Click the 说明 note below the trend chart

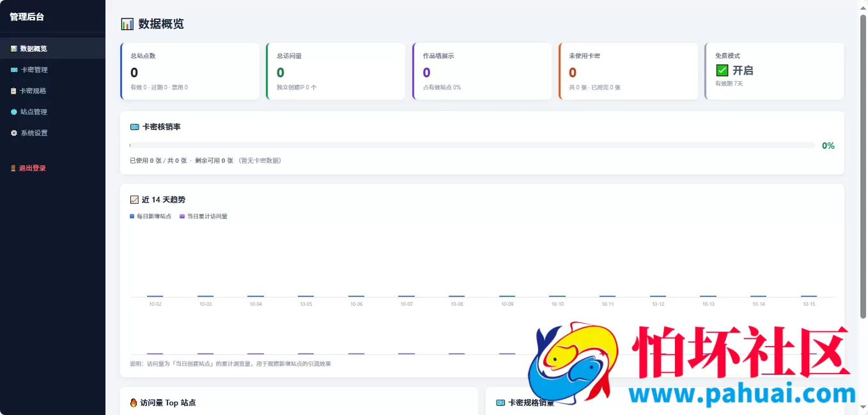(231, 364)
